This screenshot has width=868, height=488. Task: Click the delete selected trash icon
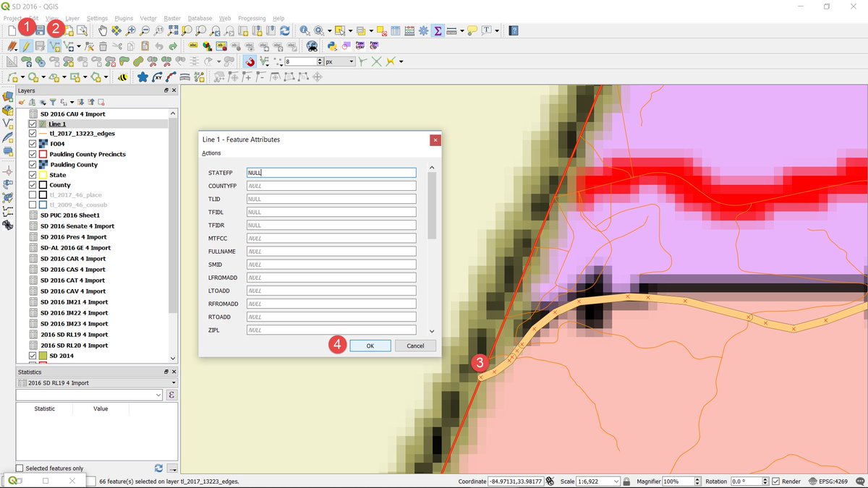point(103,46)
